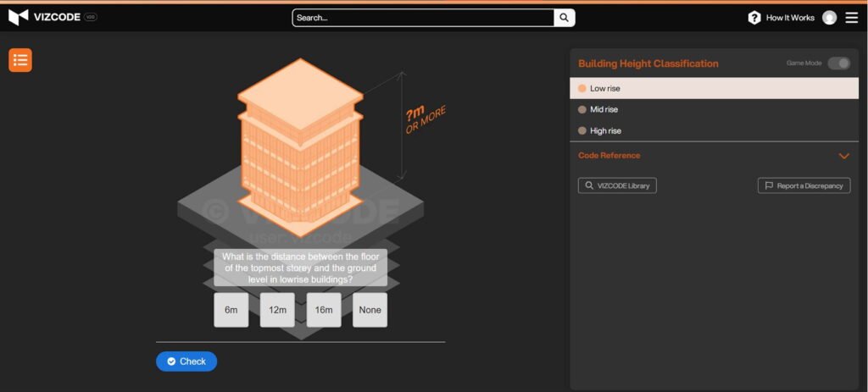Choose the 12m answer
Image resolution: width=868 pixels, height=392 pixels.
[x=277, y=310]
